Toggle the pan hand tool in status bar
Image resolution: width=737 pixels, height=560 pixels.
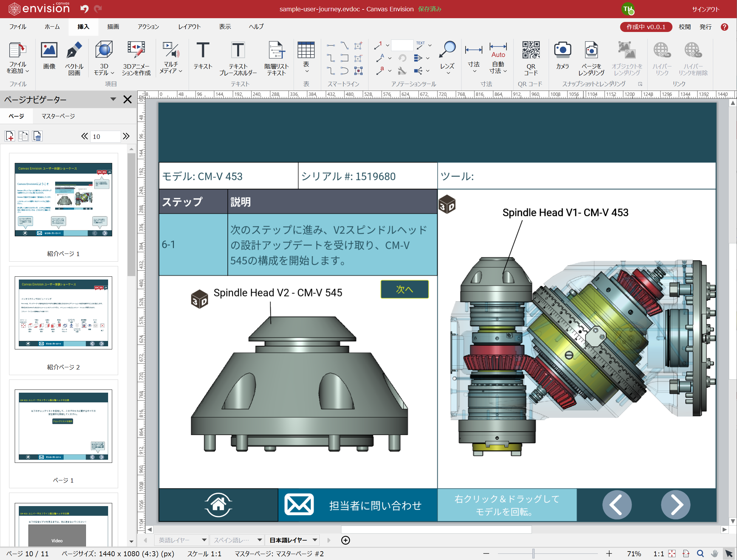(x=714, y=554)
